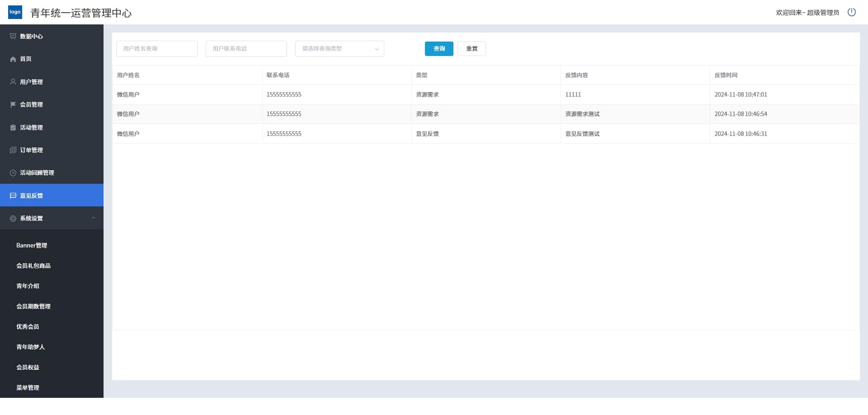Focus the 用户联系电话 input field

pos(246,49)
